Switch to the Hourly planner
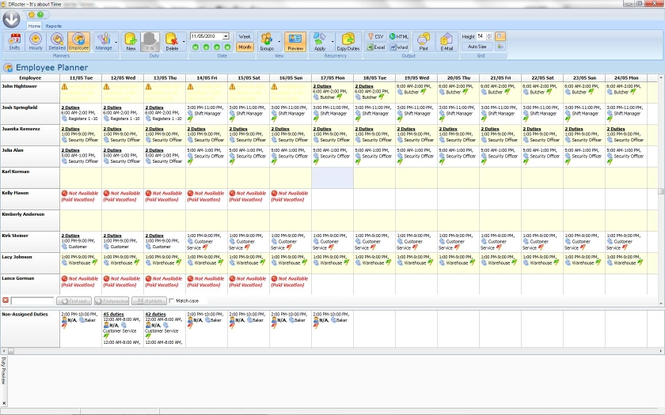The image size is (665, 415). pos(36,42)
